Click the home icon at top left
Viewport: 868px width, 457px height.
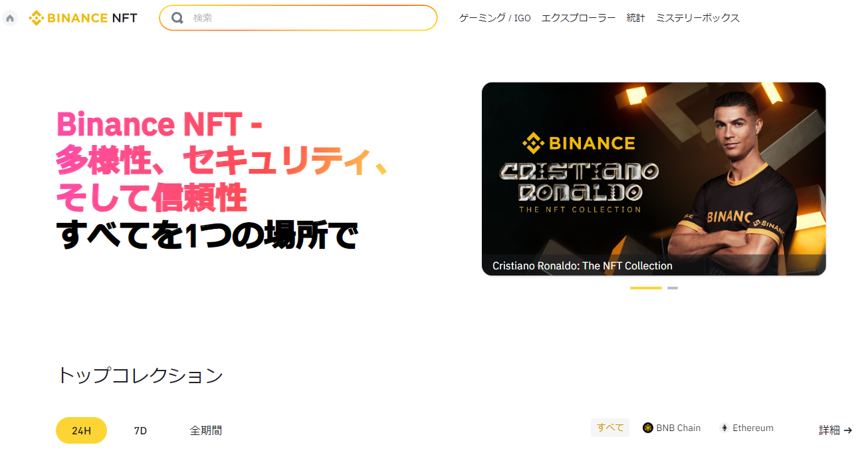[10, 18]
